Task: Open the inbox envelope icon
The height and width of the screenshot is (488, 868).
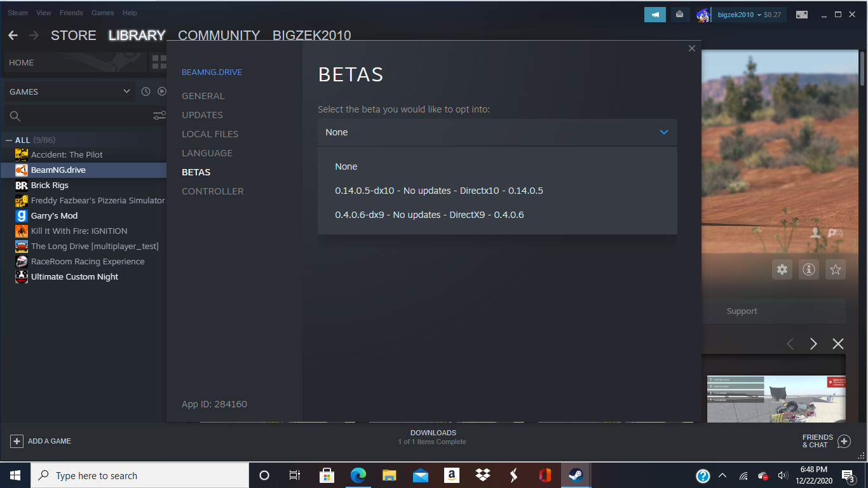Action: [679, 15]
